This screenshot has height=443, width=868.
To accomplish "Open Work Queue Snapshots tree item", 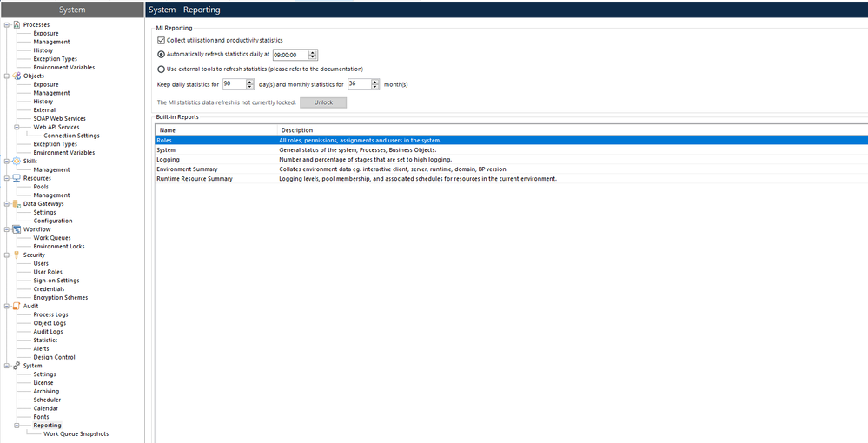I will (76, 434).
